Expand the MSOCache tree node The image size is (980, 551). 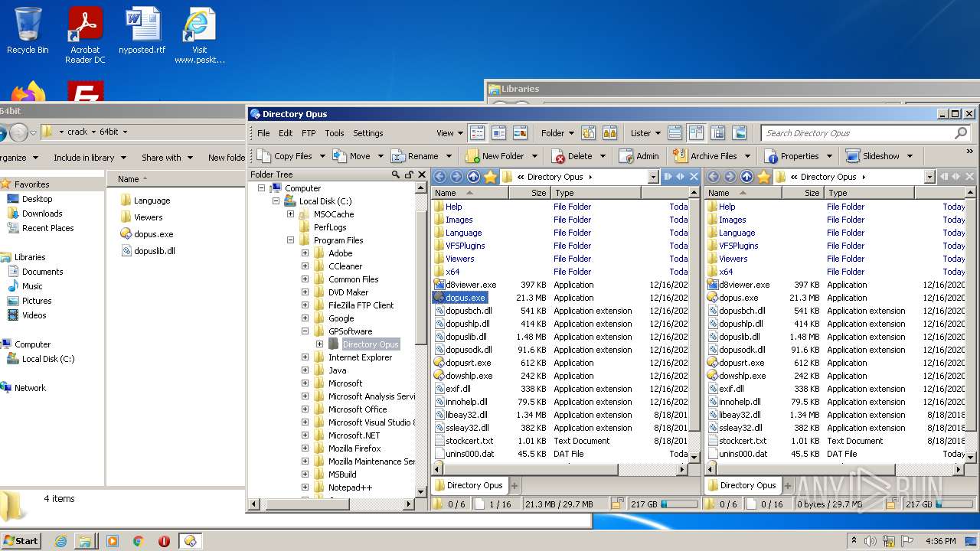tap(290, 214)
